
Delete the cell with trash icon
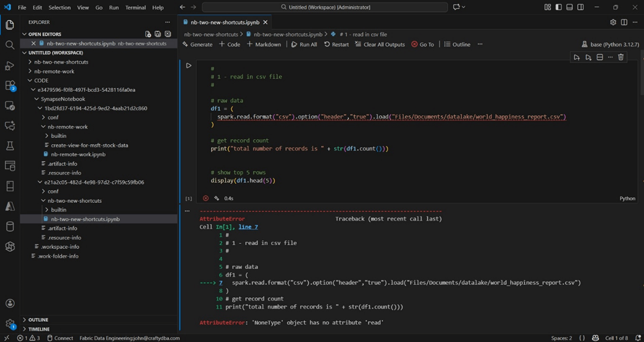[x=621, y=57]
